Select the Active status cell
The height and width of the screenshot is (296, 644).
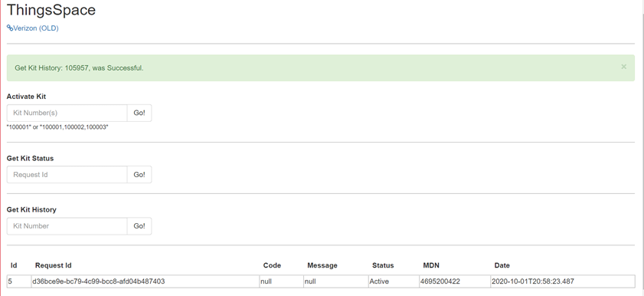tap(394, 281)
